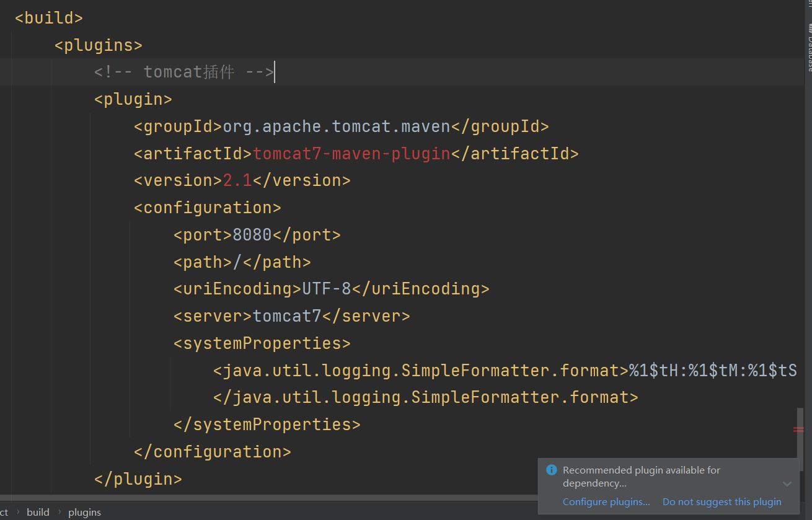The width and height of the screenshot is (812, 520).
Task: Click the tomcat插件 comment line
Action: [x=184, y=72]
